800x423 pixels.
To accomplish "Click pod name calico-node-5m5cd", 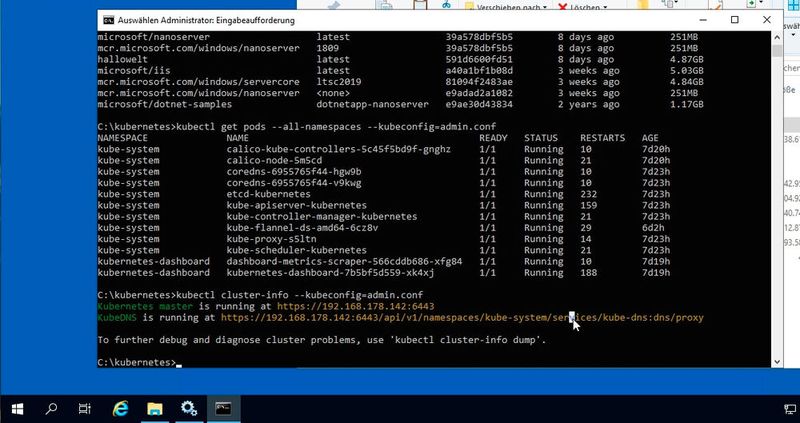I will click(x=274, y=160).
